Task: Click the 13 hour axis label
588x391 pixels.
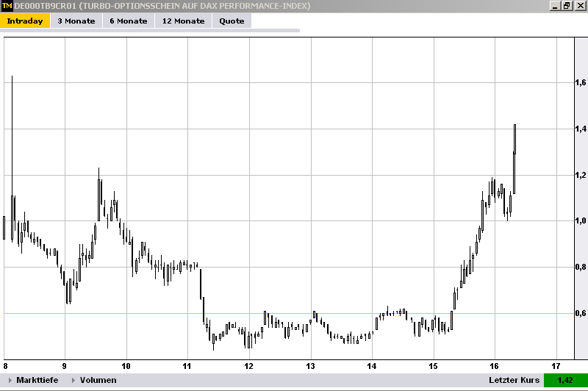Action: [310, 366]
